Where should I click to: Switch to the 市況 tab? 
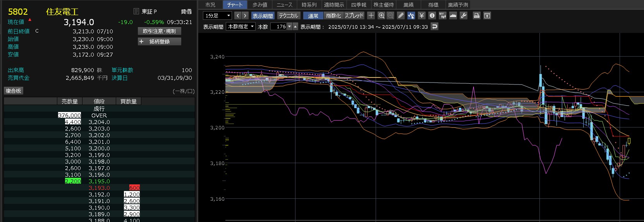click(210, 5)
